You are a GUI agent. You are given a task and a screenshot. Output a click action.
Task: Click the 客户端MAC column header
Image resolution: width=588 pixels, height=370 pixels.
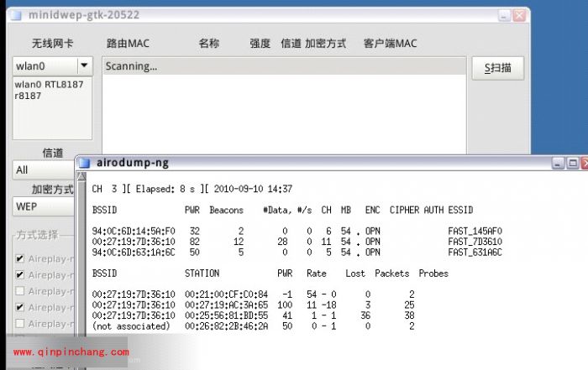pyautogui.click(x=390, y=44)
